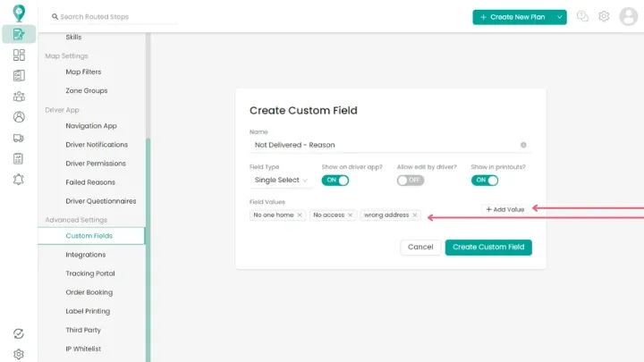Open the user profile avatar

coord(628,16)
